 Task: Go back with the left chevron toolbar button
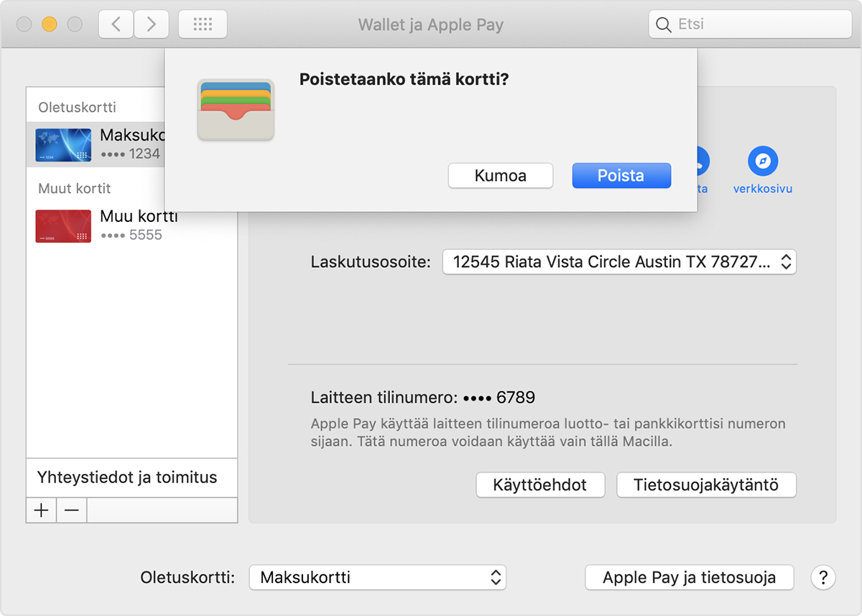[x=116, y=24]
